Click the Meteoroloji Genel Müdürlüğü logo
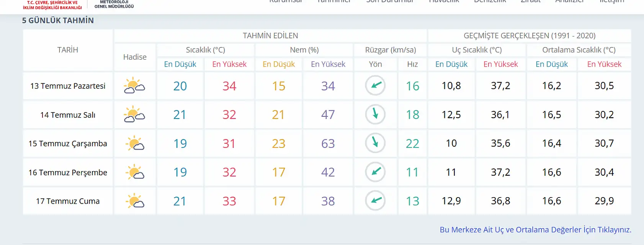 click(x=114, y=4)
